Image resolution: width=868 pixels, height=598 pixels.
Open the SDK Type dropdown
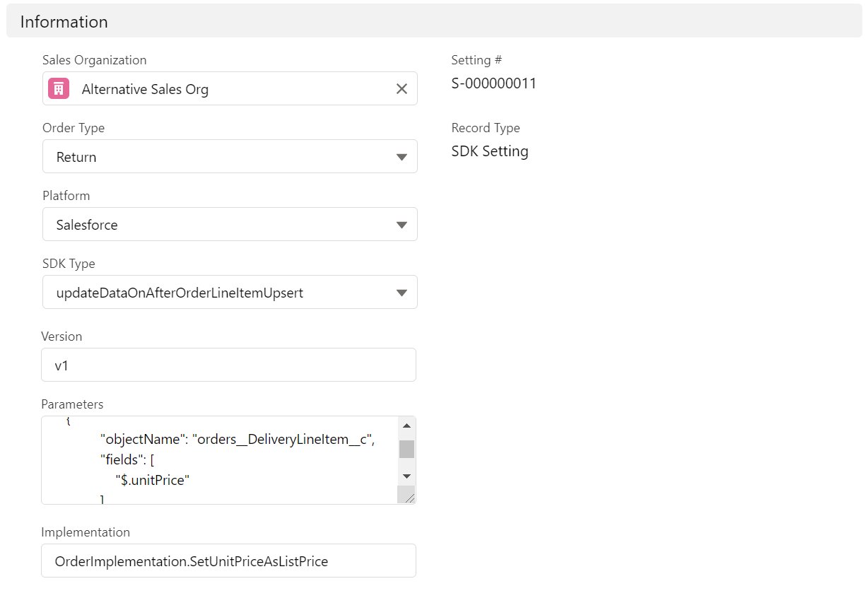point(230,293)
